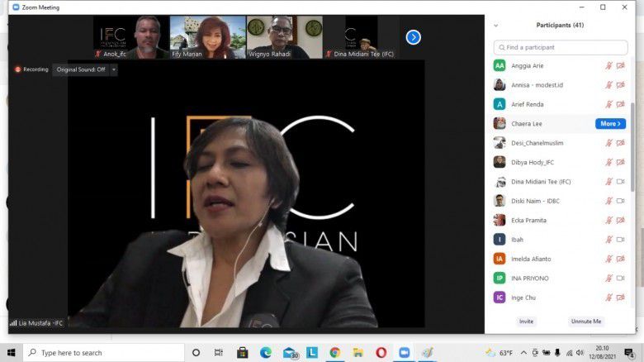
Task: Click Dina Midiani Tee's camera icon
Action: pos(621,182)
